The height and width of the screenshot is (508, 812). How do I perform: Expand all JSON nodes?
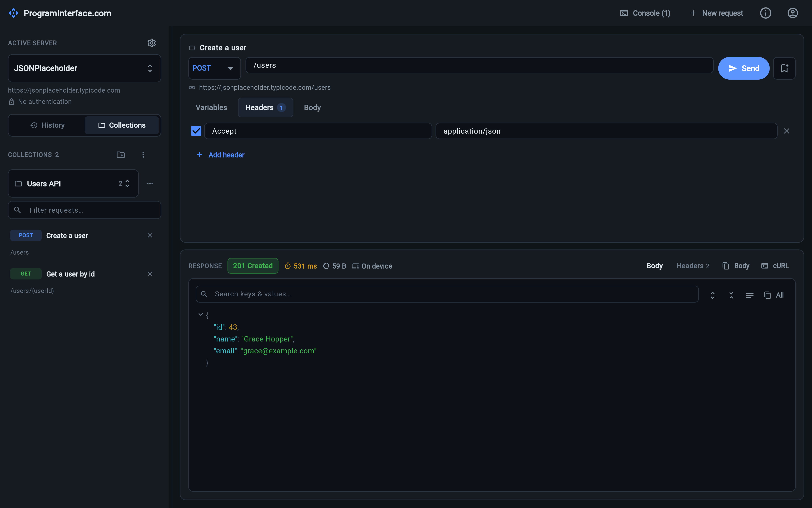pos(713,295)
